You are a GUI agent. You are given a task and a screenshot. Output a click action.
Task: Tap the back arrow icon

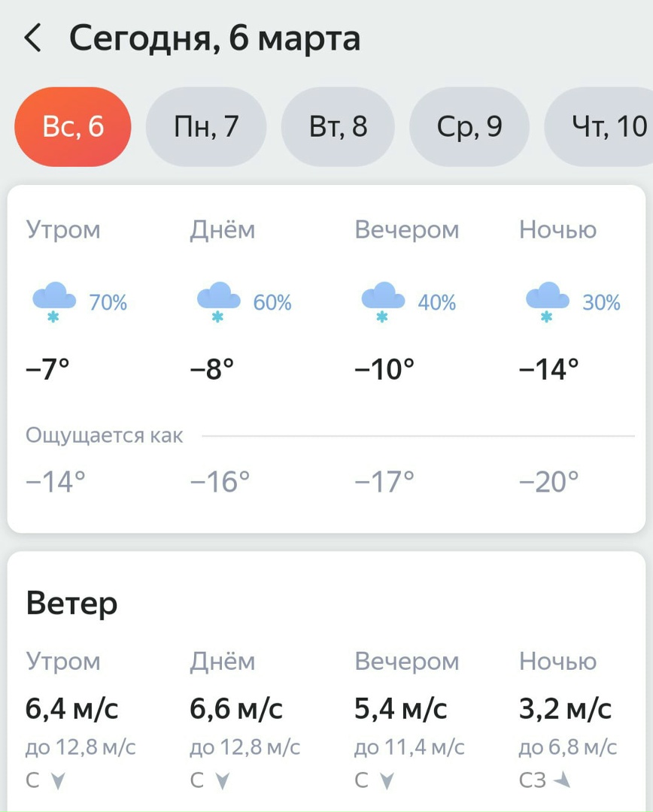32,38
